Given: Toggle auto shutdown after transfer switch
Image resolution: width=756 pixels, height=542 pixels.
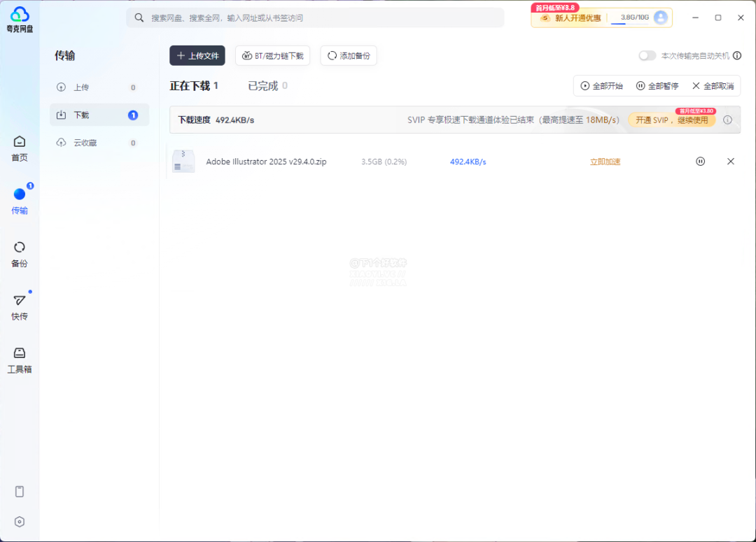Looking at the screenshot, I should 647,56.
